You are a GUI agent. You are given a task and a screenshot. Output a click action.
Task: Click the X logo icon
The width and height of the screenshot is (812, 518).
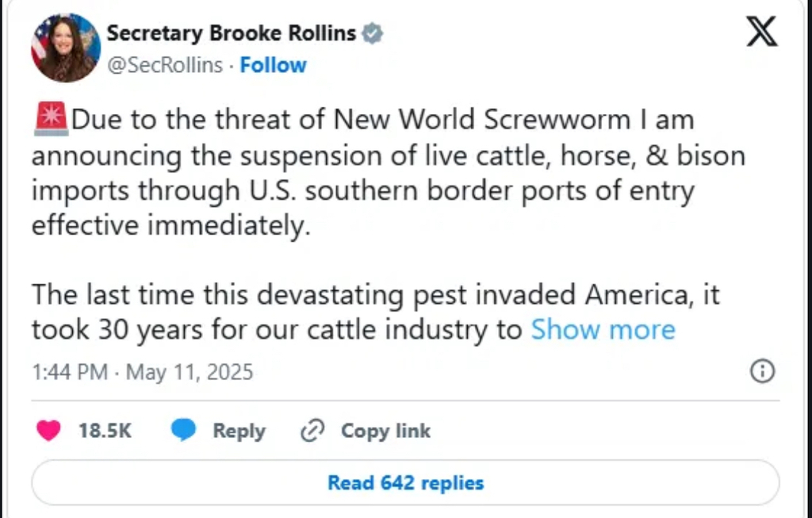pyautogui.click(x=762, y=32)
